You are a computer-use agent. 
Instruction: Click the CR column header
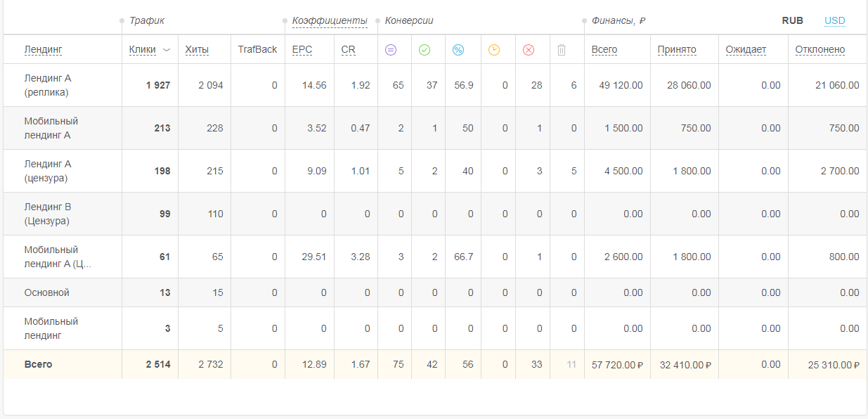[x=348, y=50]
